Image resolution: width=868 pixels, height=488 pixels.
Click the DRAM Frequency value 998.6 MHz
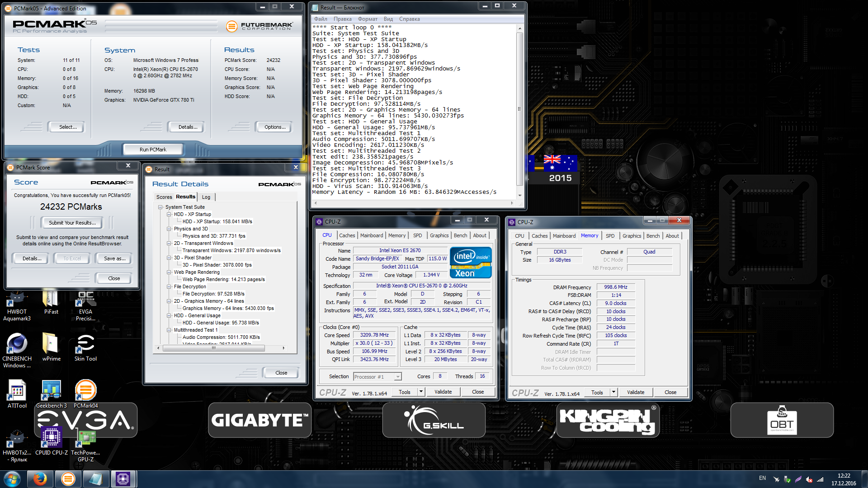(615, 287)
